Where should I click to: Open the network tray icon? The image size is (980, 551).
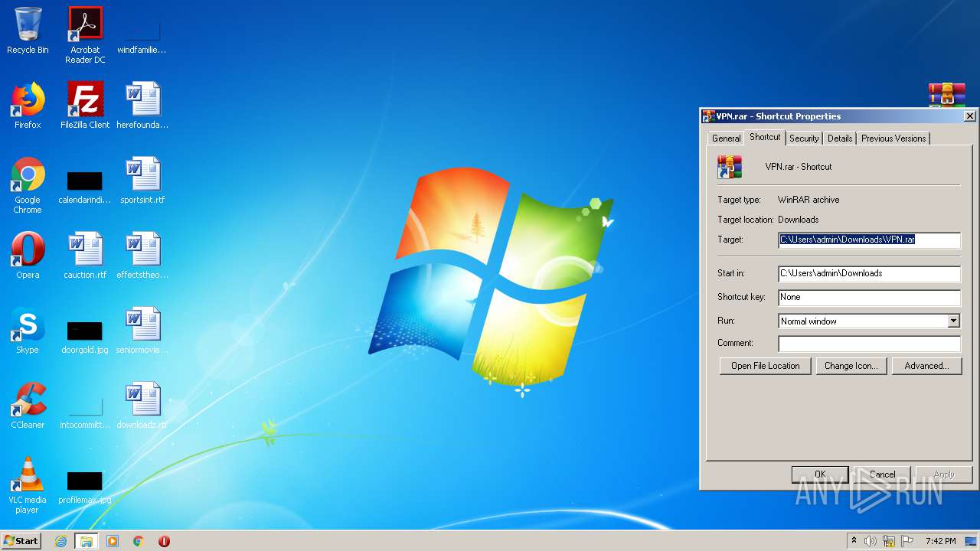pyautogui.click(x=889, y=541)
